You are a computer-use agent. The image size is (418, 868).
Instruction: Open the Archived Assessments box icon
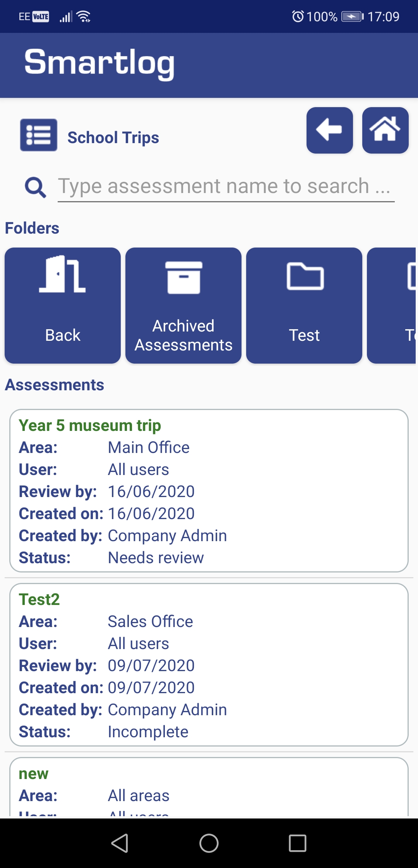(x=183, y=306)
